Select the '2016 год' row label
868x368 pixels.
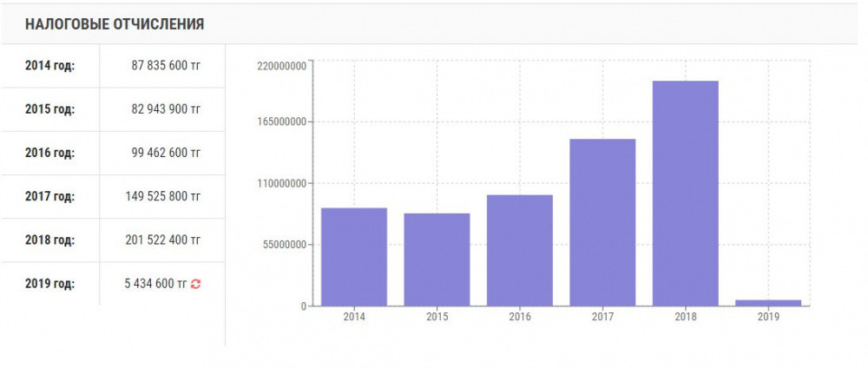pos(49,153)
